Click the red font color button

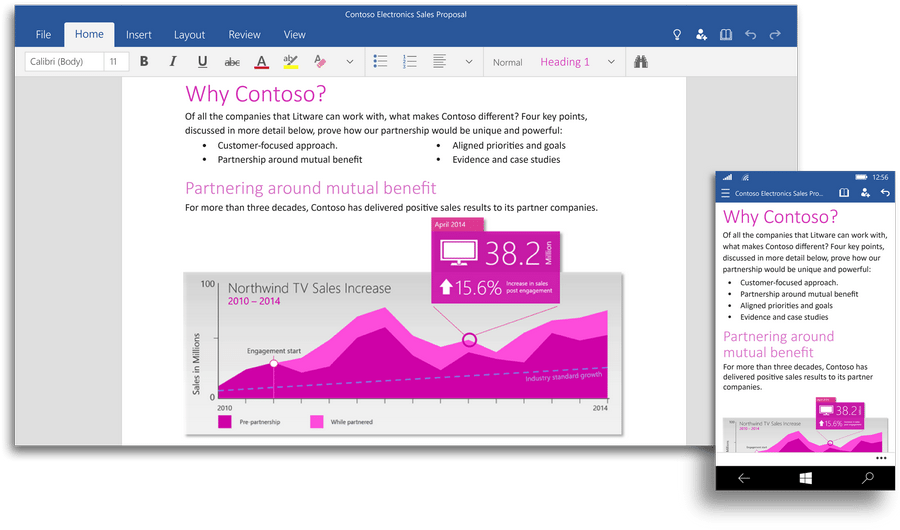(x=261, y=62)
